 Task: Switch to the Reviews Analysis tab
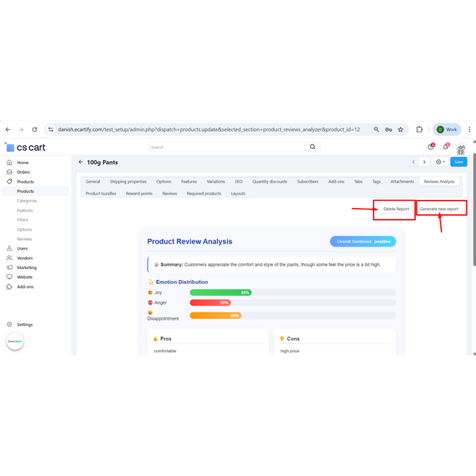(x=439, y=182)
